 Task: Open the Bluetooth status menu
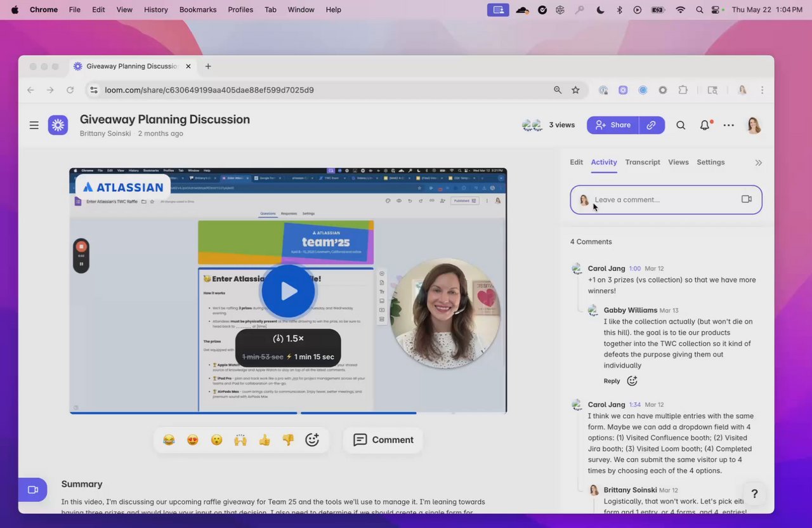pos(620,10)
